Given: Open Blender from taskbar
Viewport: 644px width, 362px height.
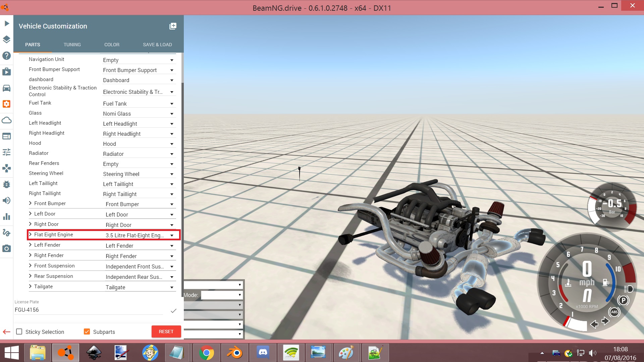Looking at the screenshot, I should (x=235, y=353).
